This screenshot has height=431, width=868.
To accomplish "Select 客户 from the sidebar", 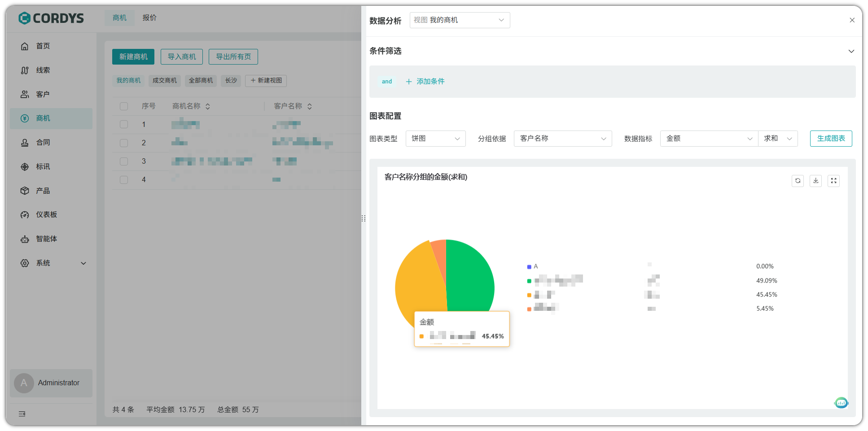I will coord(43,94).
